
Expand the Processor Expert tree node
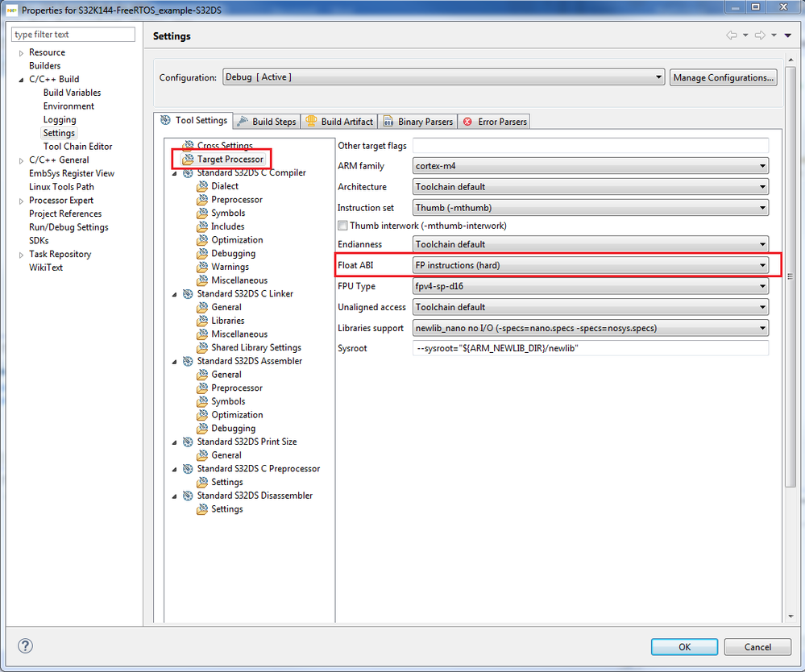[21, 201]
